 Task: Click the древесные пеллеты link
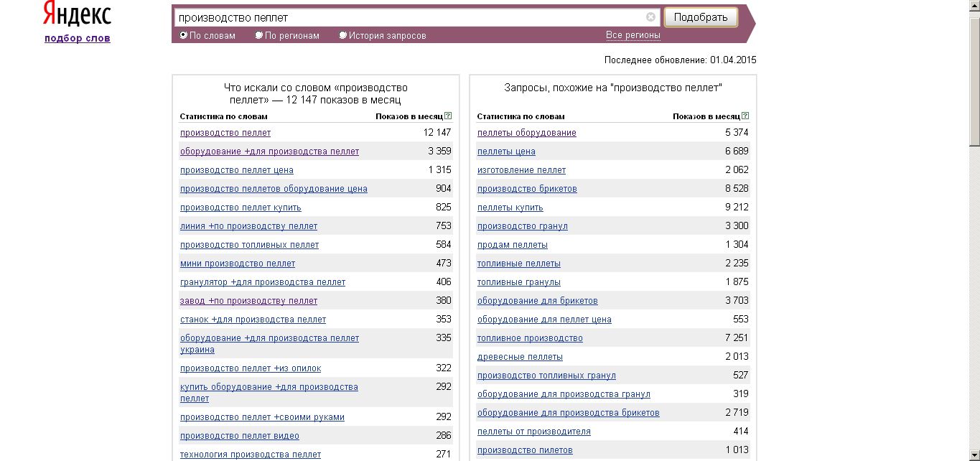(520, 357)
